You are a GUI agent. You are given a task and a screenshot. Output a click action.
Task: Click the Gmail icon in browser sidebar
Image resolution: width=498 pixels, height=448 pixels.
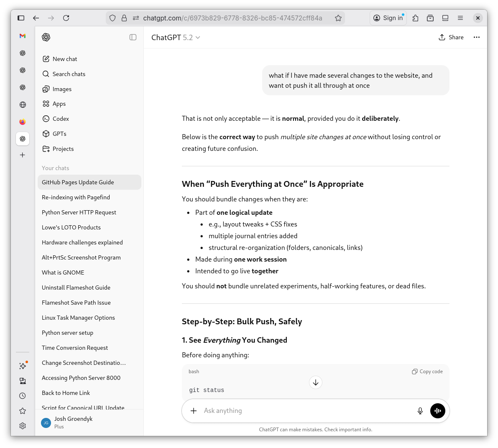point(23,36)
